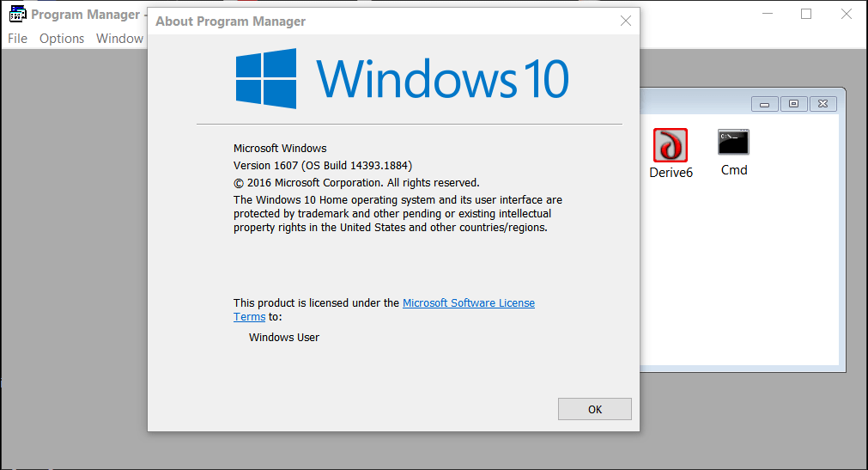Open the Derive6 program icon
Viewport: 868px width, 470px height.
click(671, 145)
